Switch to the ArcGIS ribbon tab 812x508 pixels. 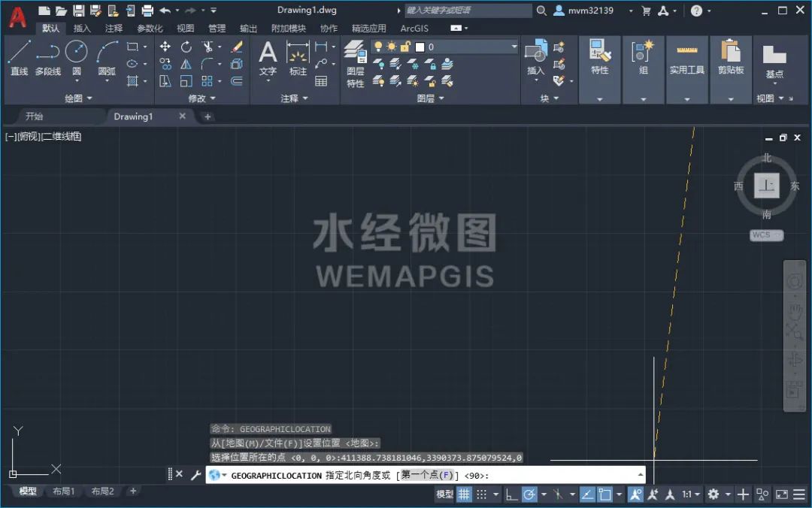[x=414, y=29]
